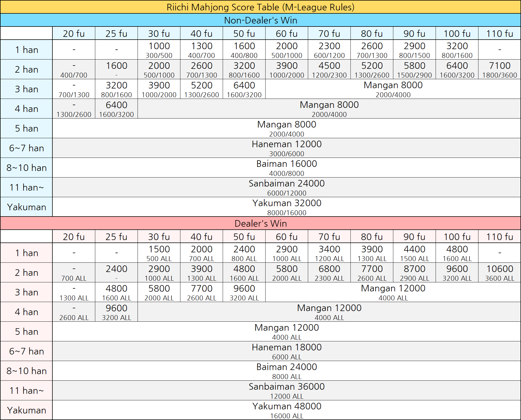521x420 pixels.
Task: Click the Haneman 18000 cell
Action: 287,351
